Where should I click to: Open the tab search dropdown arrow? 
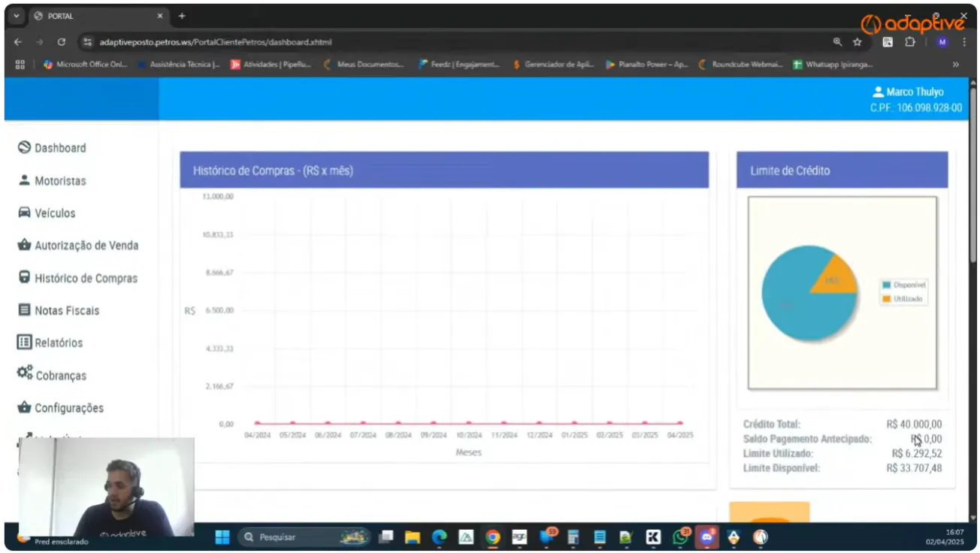(x=17, y=16)
